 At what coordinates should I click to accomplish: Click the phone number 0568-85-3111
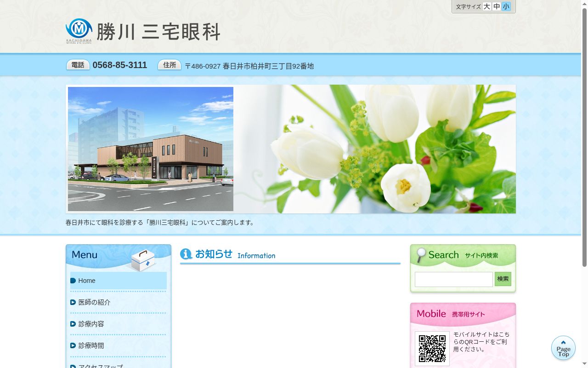click(120, 65)
